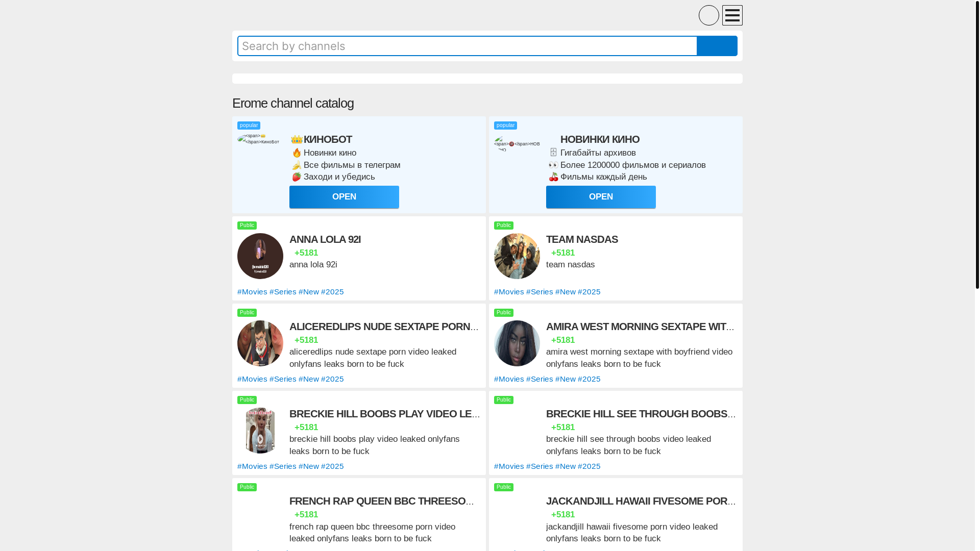Click the Anna Lola 92i avatar
The width and height of the screenshot is (980, 551).
pos(260,256)
